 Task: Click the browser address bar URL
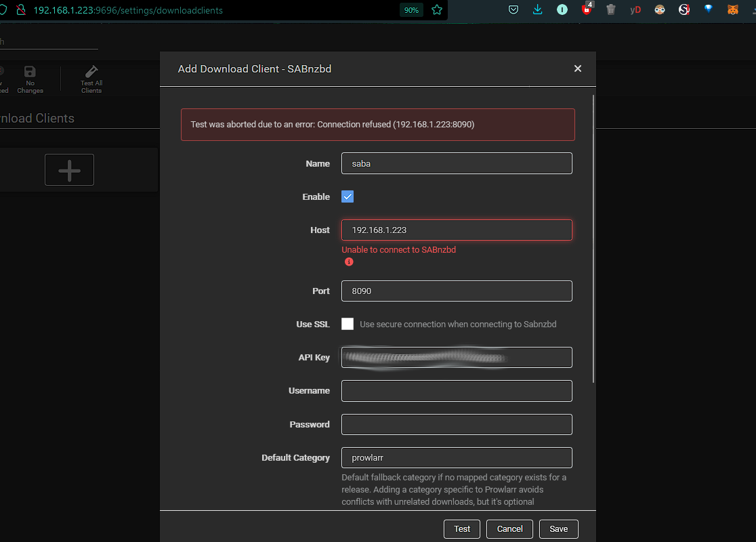pyautogui.click(x=128, y=10)
